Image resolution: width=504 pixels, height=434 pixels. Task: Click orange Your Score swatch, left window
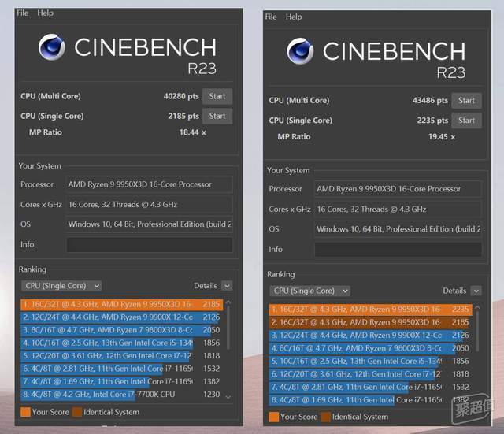pyautogui.click(x=25, y=412)
